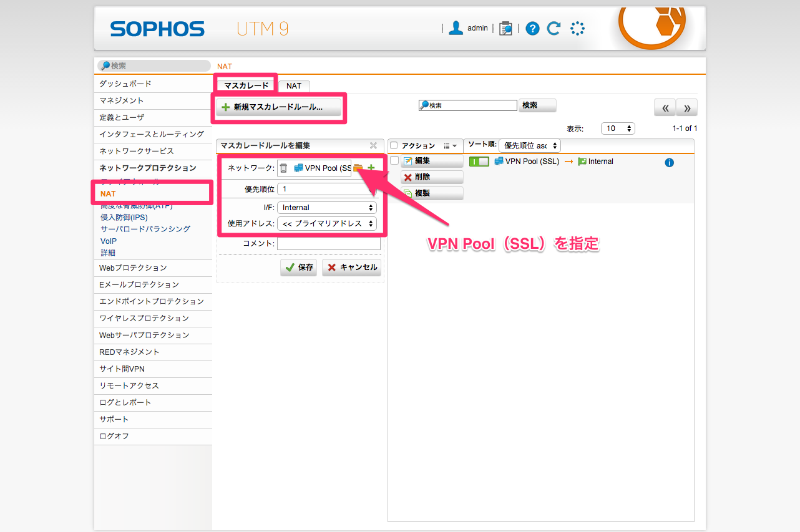Screen dimensions: 800x532
Task: Open the action list dropdown menu
Action: point(451,146)
